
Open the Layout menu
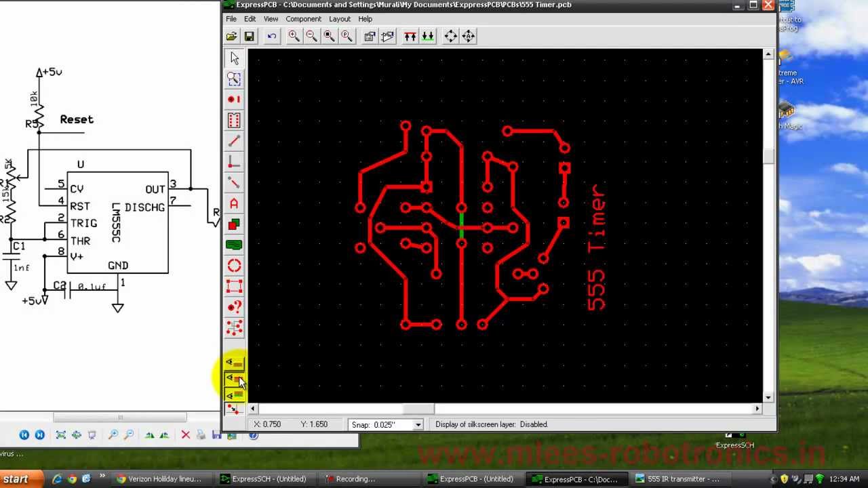(340, 18)
